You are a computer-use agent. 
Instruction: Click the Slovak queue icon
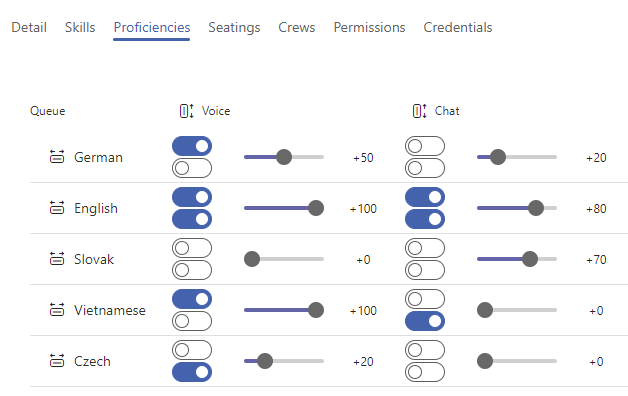tap(57, 259)
